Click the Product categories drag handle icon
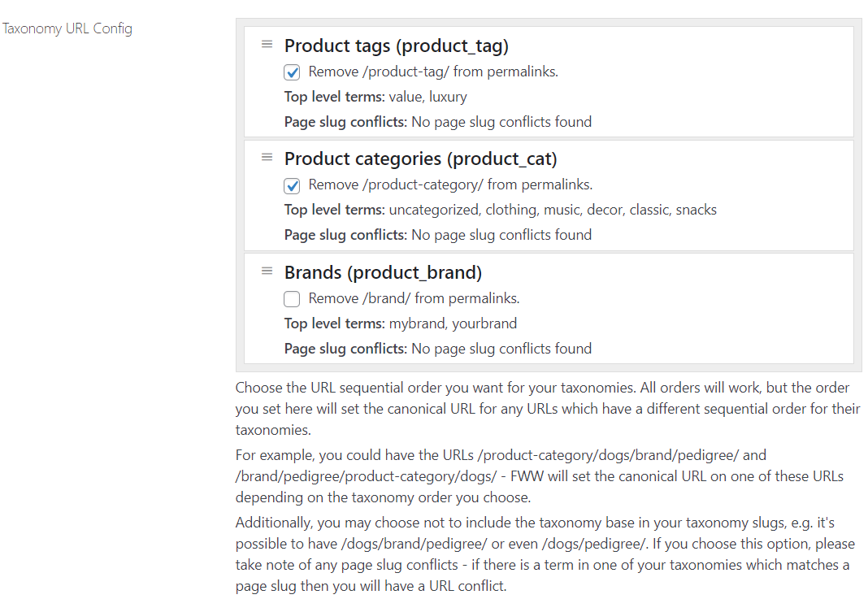The image size is (868, 612). pos(267,157)
